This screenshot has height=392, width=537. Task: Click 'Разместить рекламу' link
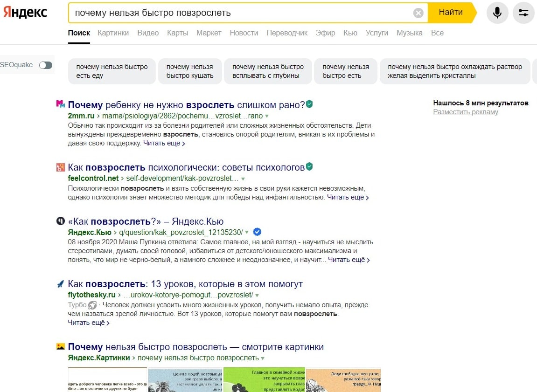466,112
